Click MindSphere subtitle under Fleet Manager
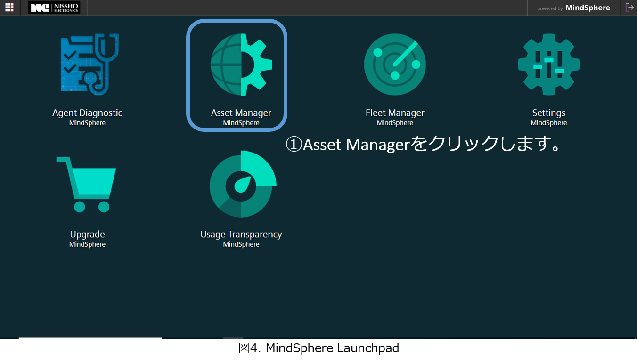This screenshot has width=637, height=364. 395,123
